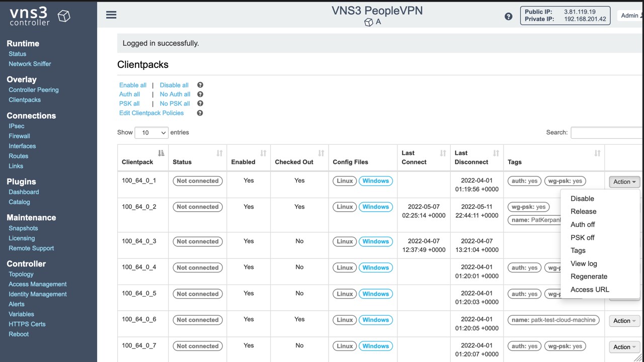The width and height of the screenshot is (644, 362).
Task: Click the hamburger menu icon
Action: click(x=111, y=15)
